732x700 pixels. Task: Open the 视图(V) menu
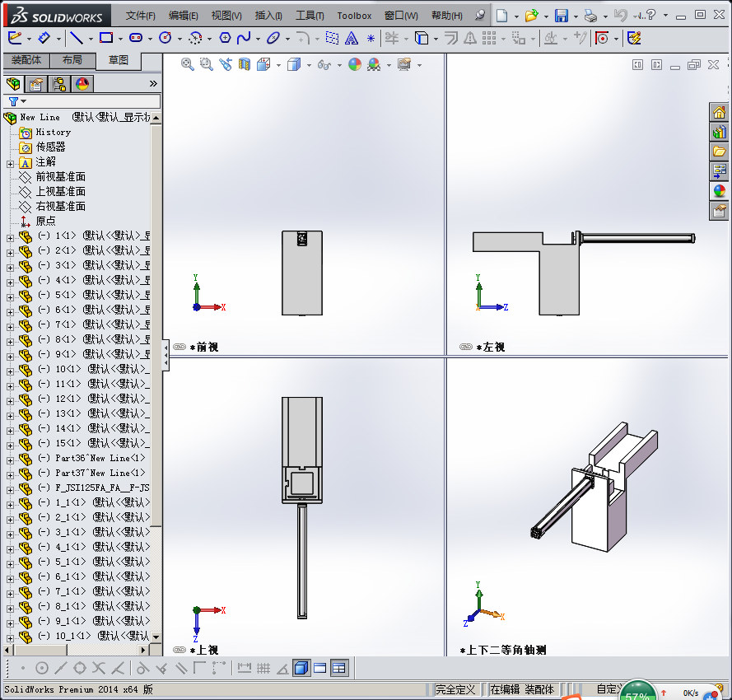click(x=227, y=16)
